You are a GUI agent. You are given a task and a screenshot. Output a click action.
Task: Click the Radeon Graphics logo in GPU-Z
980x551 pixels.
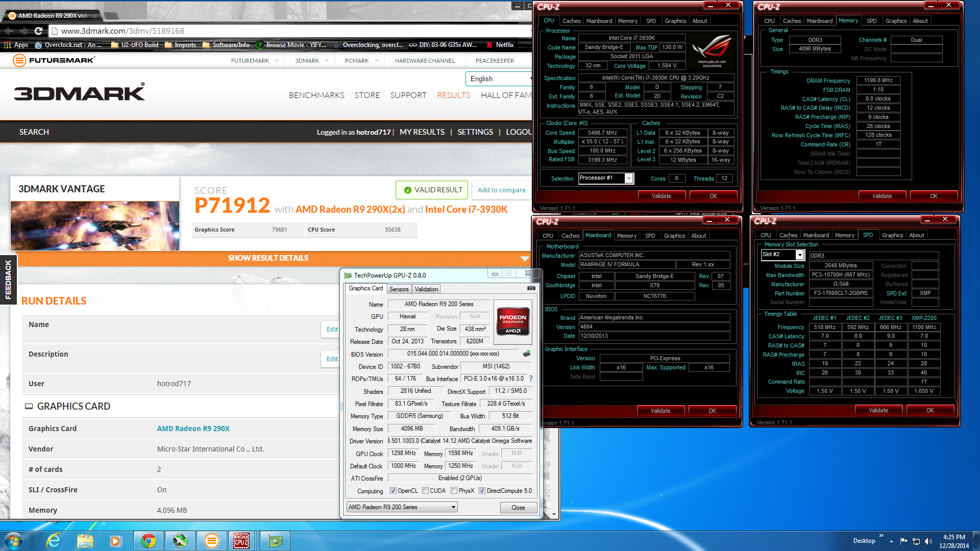[513, 322]
